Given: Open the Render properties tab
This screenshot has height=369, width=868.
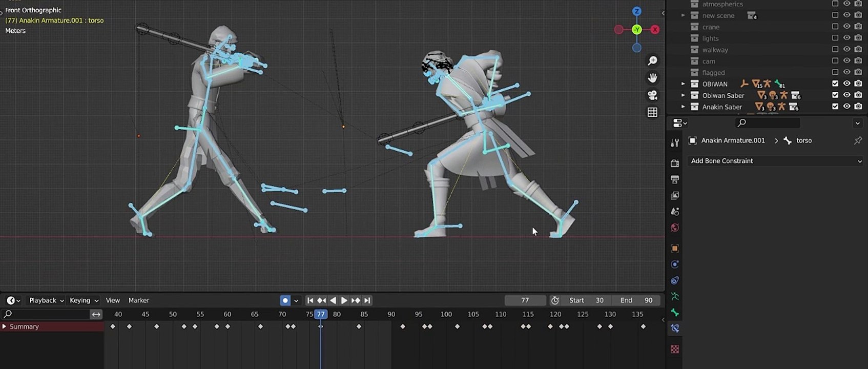Looking at the screenshot, I should pyautogui.click(x=675, y=163).
